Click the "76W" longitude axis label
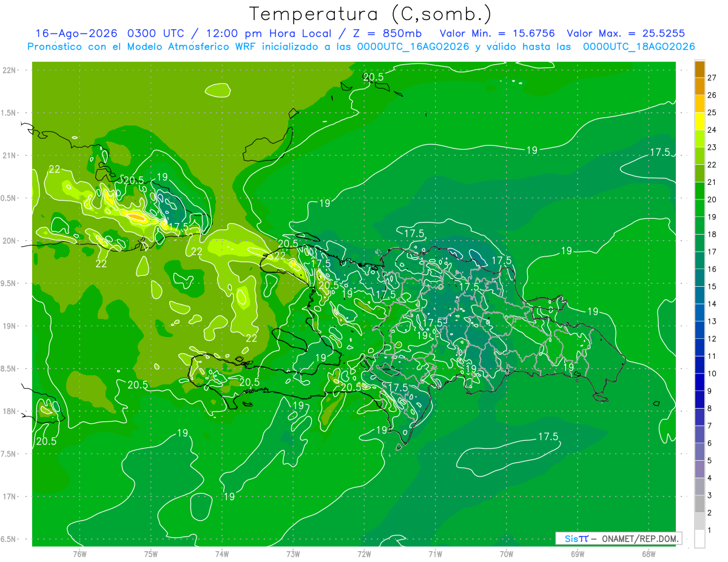 tap(79, 554)
